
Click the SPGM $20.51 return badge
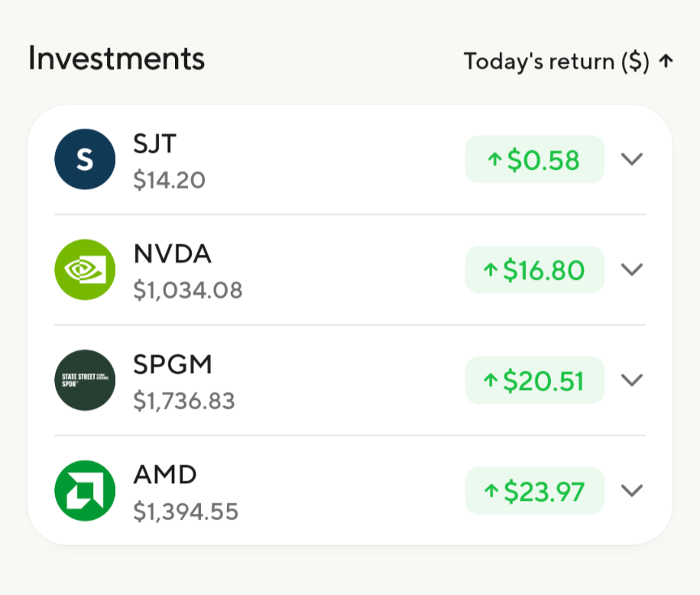click(x=534, y=380)
